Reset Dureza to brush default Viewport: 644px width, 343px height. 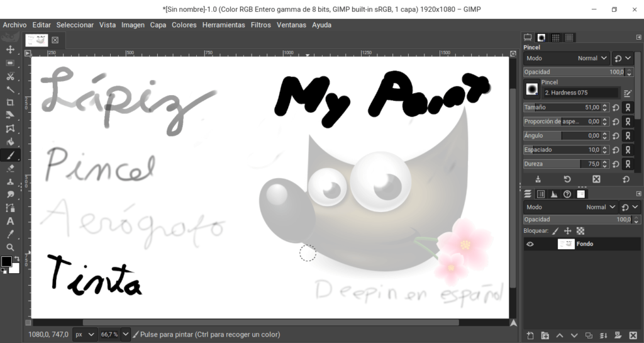pos(616,164)
